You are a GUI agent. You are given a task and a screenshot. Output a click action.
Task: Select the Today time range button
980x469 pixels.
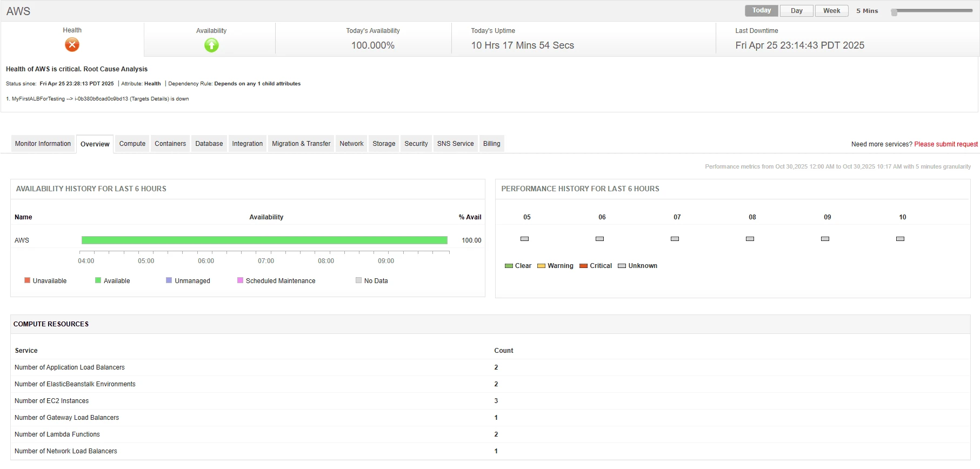tap(762, 11)
